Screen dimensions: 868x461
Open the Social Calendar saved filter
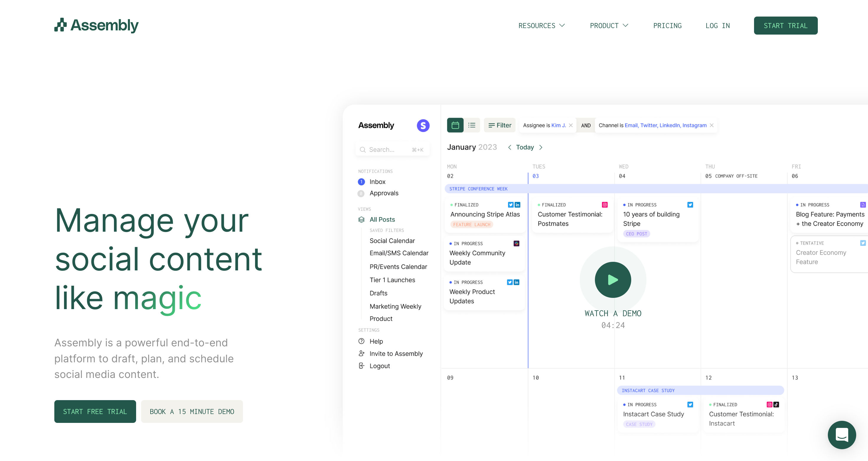click(x=392, y=241)
